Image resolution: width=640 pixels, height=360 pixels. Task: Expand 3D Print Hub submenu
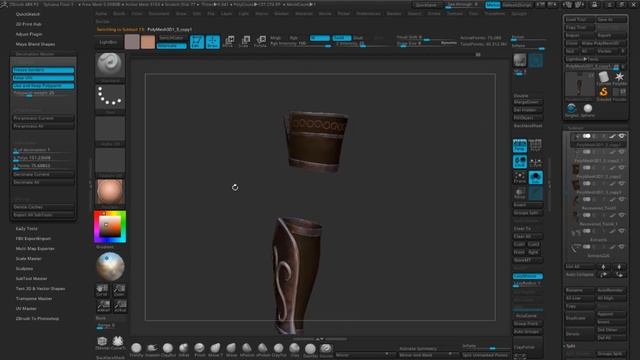coord(29,24)
